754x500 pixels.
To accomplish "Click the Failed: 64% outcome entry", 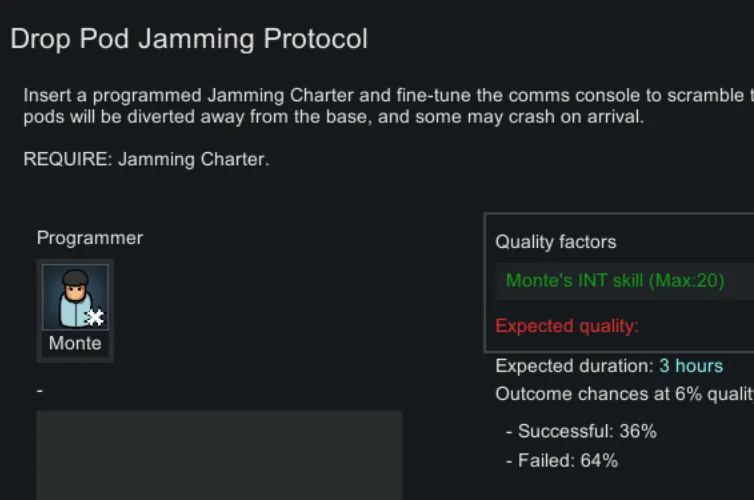I will (562, 461).
